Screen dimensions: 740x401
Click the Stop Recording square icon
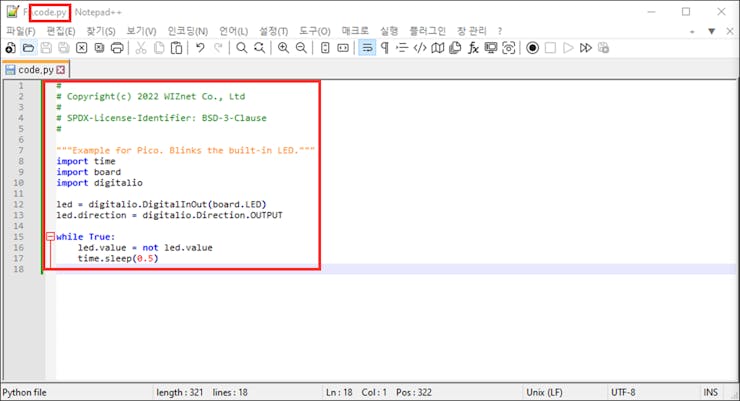550,48
